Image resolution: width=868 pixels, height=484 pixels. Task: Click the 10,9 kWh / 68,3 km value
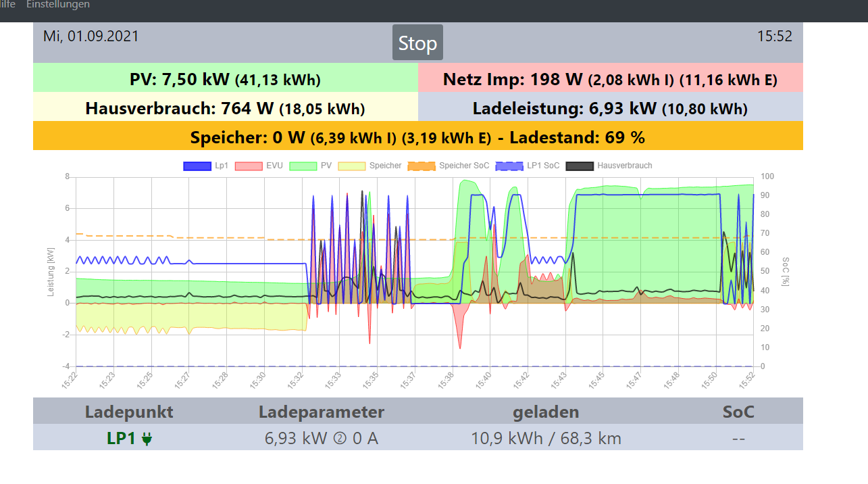click(x=546, y=439)
